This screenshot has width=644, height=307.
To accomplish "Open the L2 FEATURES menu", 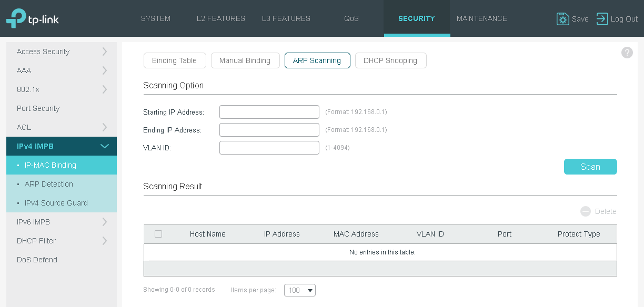I will click(221, 18).
